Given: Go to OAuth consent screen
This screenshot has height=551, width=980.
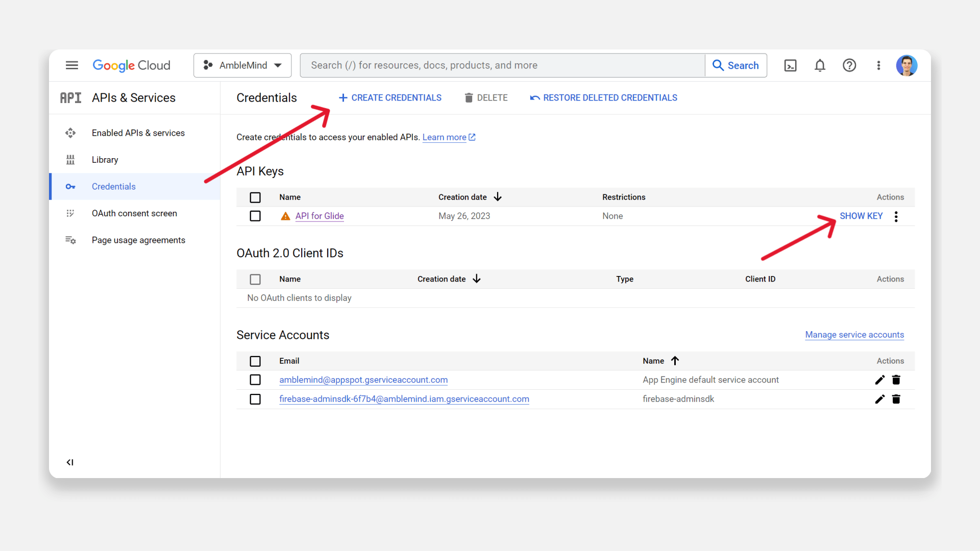Looking at the screenshot, I should pyautogui.click(x=134, y=213).
